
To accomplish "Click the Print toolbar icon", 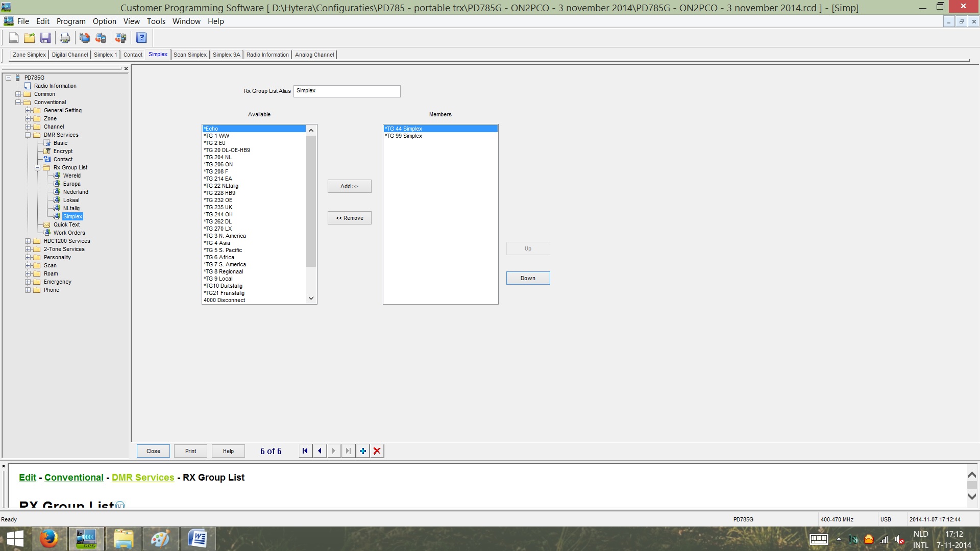I will tap(65, 38).
